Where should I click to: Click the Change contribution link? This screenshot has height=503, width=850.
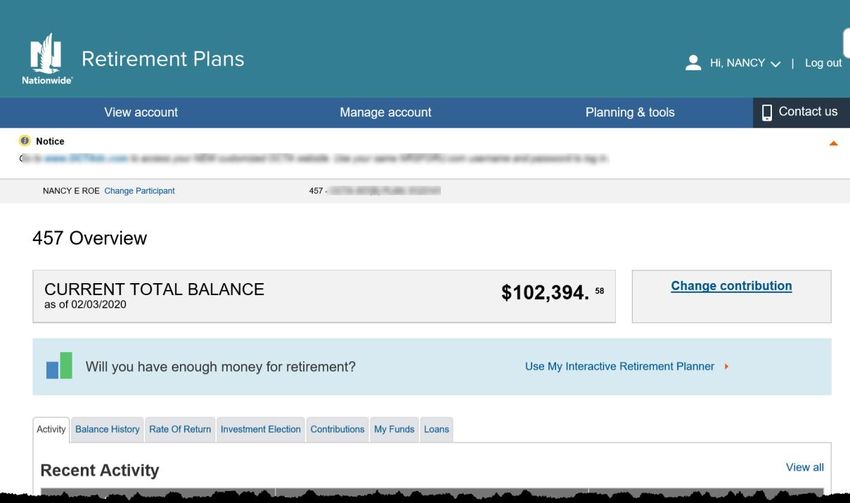731,286
